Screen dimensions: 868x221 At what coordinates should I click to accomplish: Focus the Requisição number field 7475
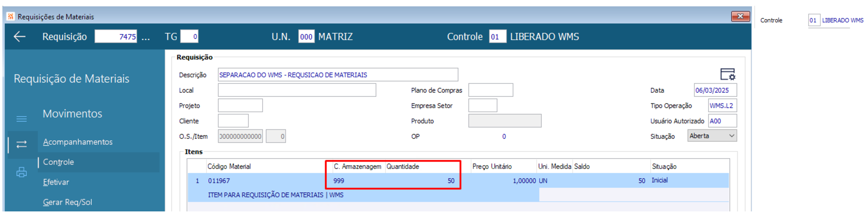click(x=116, y=36)
